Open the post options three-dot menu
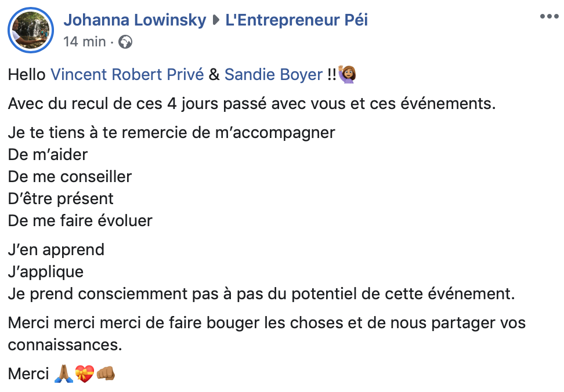The image size is (564, 392). [549, 17]
